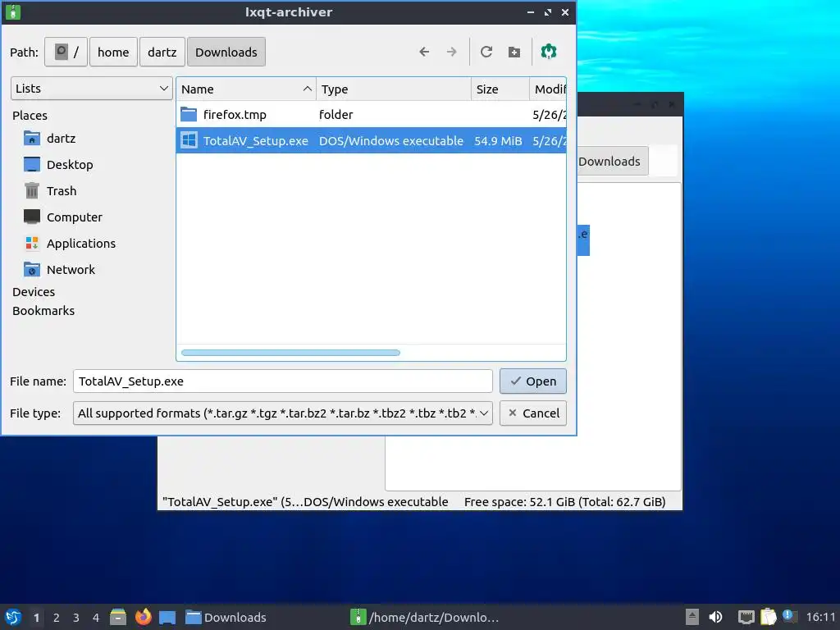Switch to Downloads window in taskbar
This screenshot has height=630, width=840.
coord(226,617)
